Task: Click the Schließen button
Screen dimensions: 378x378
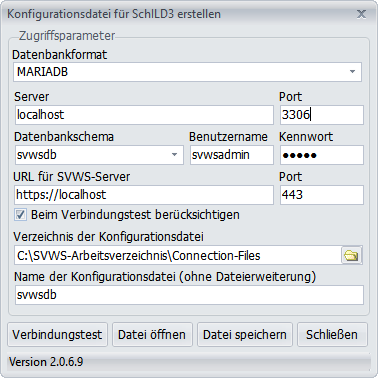Action: 332,335
